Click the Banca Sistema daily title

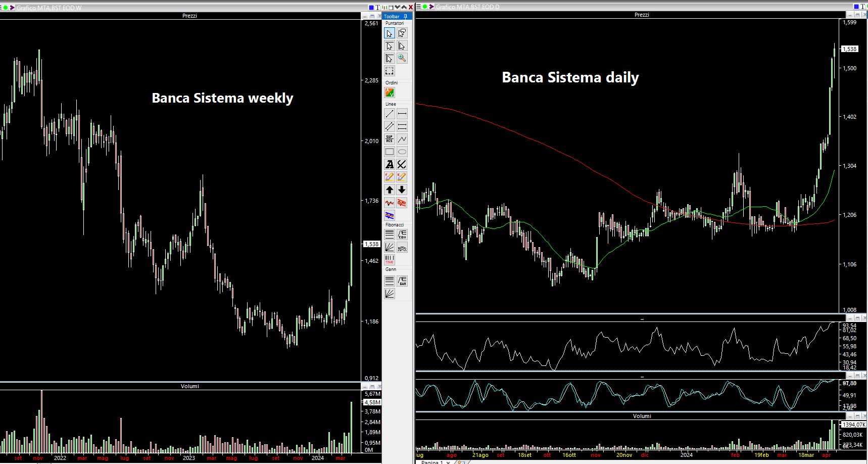[x=570, y=77]
